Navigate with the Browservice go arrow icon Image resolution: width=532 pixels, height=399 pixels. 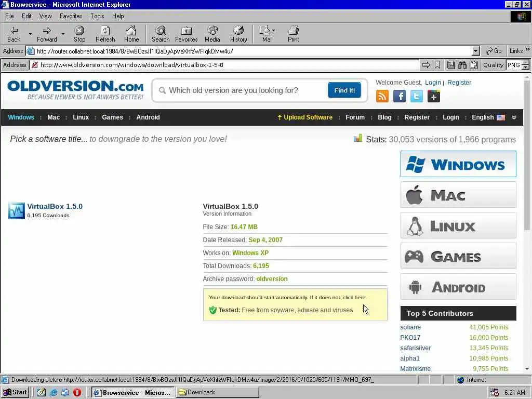click(426, 65)
